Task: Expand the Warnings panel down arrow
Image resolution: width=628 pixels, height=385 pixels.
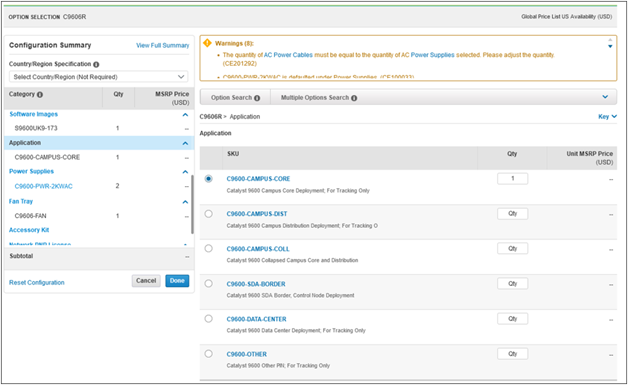Action: tap(610, 46)
